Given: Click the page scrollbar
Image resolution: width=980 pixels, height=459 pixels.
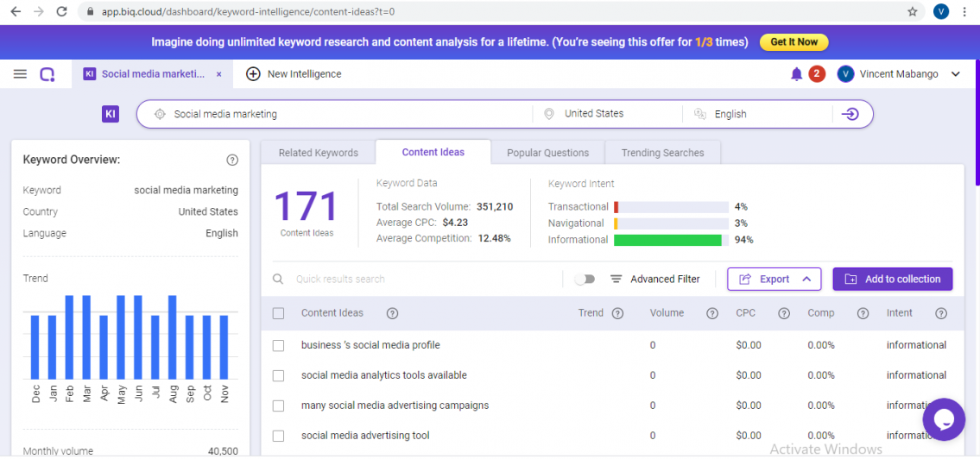Looking at the screenshot, I should point(977,123).
